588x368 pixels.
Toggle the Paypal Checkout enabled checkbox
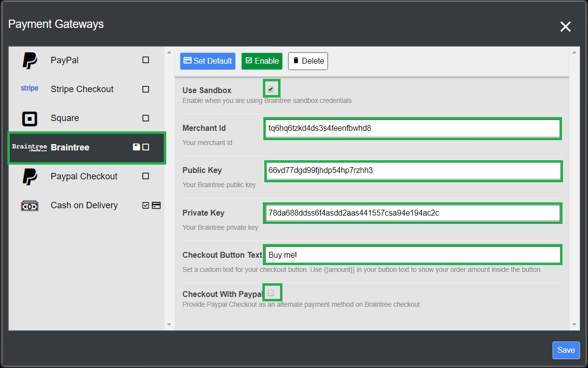146,176
